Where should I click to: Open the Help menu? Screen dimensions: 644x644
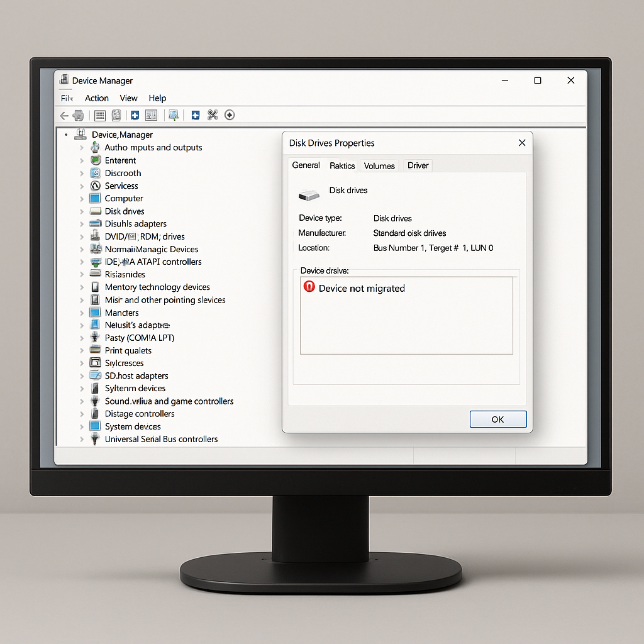[157, 98]
